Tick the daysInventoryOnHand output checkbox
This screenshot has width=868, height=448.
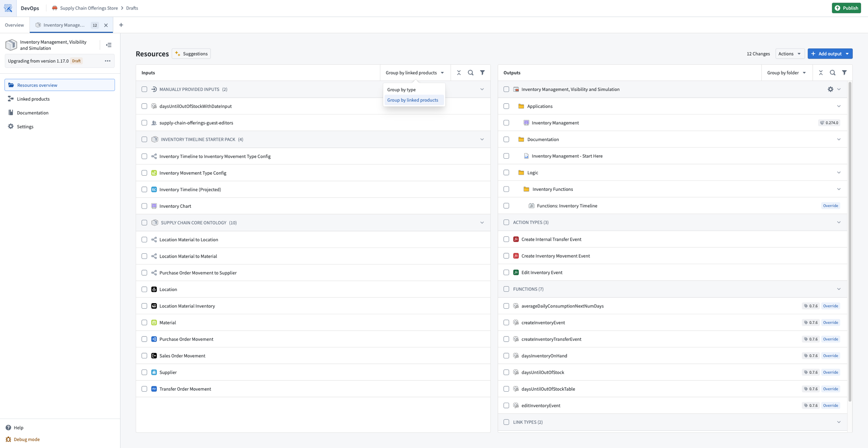click(506, 356)
